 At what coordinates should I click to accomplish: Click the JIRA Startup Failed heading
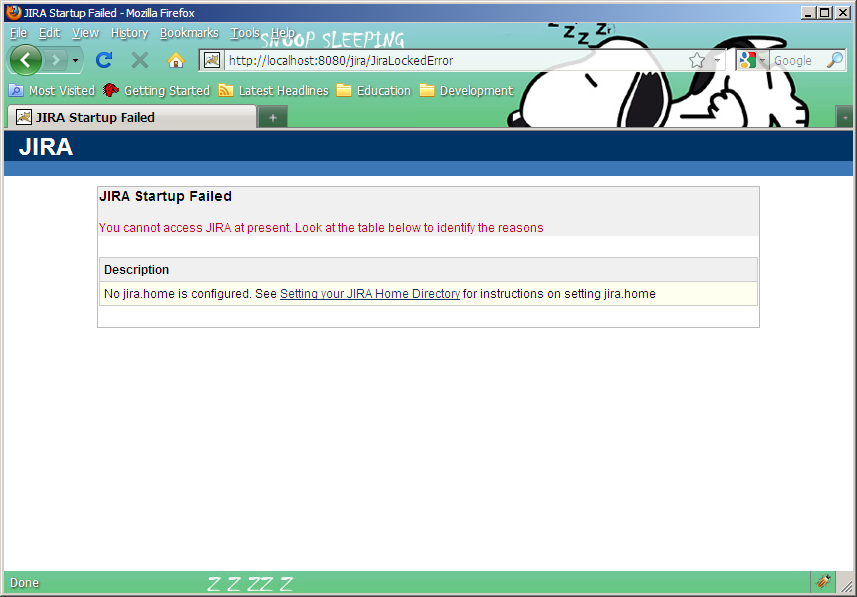tap(165, 196)
